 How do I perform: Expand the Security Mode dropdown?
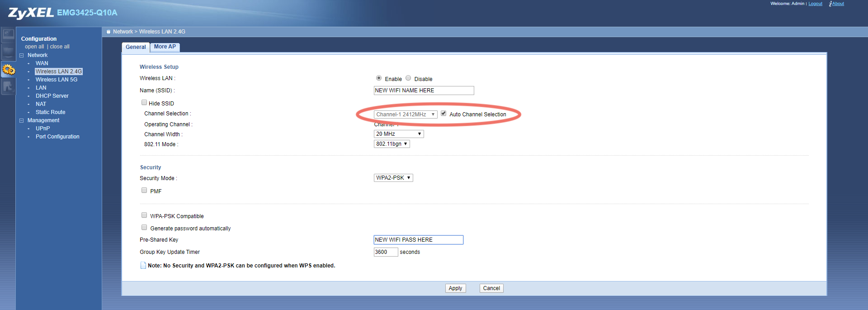pyautogui.click(x=393, y=178)
